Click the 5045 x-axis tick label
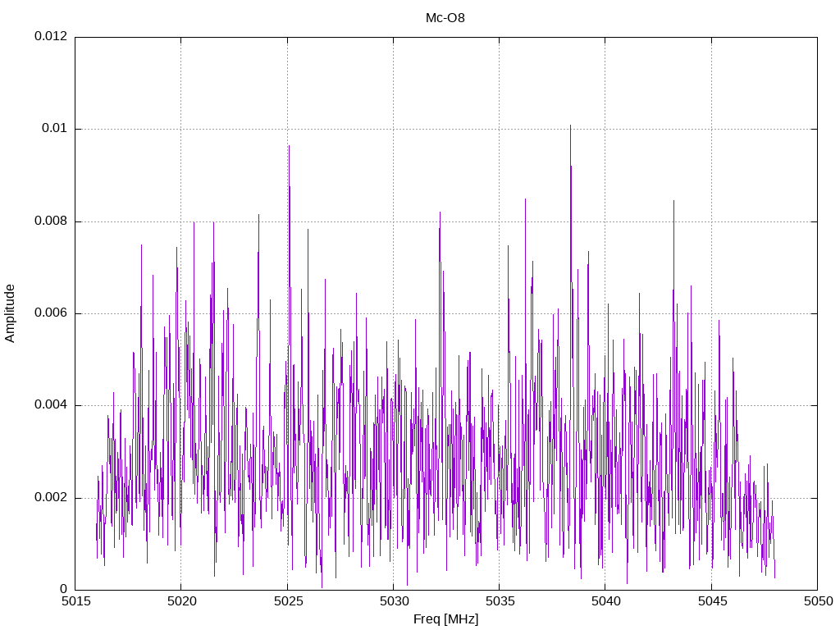Viewport: 840px width, 630px height. coord(712,601)
